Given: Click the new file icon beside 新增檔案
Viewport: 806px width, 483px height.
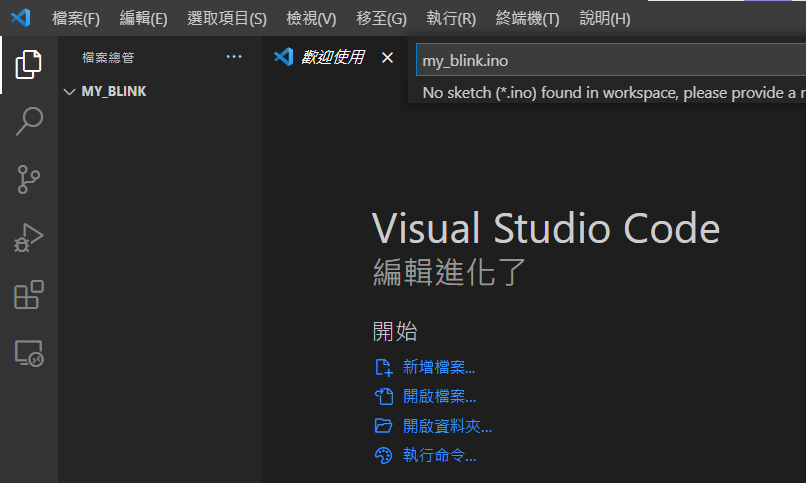Looking at the screenshot, I should (x=383, y=367).
